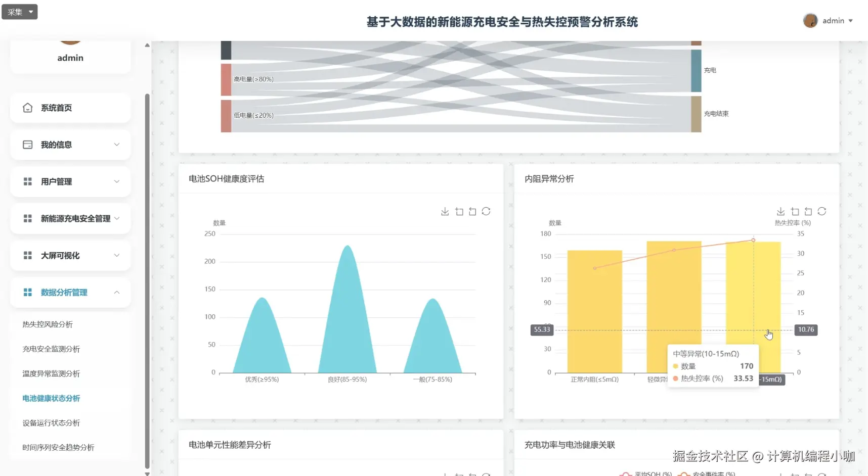
Task: Click the 系统首页 home icon
Action: tap(28, 108)
